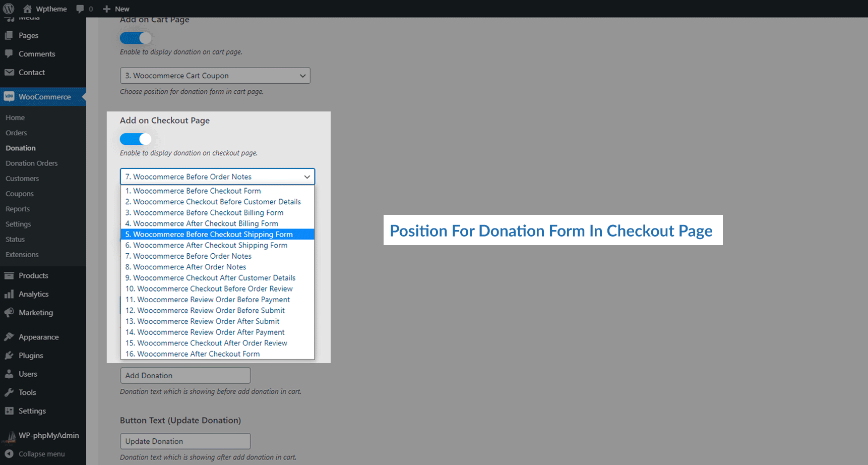The image size is (868, 465).
Task: Click the Contact envelope icon
Action: 9,72
